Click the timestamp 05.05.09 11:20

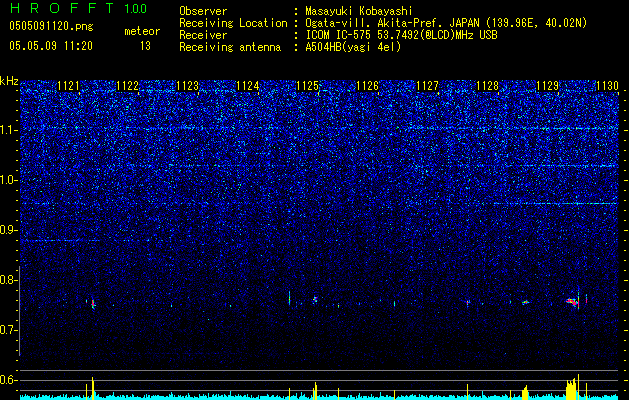(x=51, y=46)
